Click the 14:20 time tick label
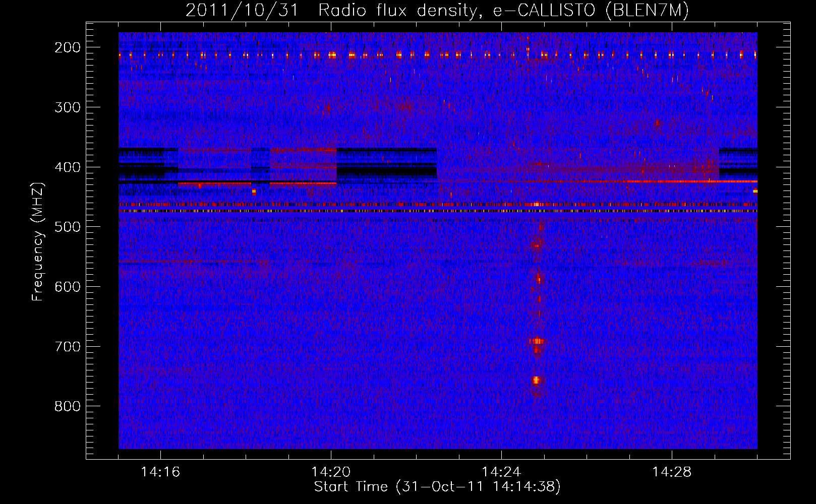This screenshot has width=816, height=504. click(331, 472)
